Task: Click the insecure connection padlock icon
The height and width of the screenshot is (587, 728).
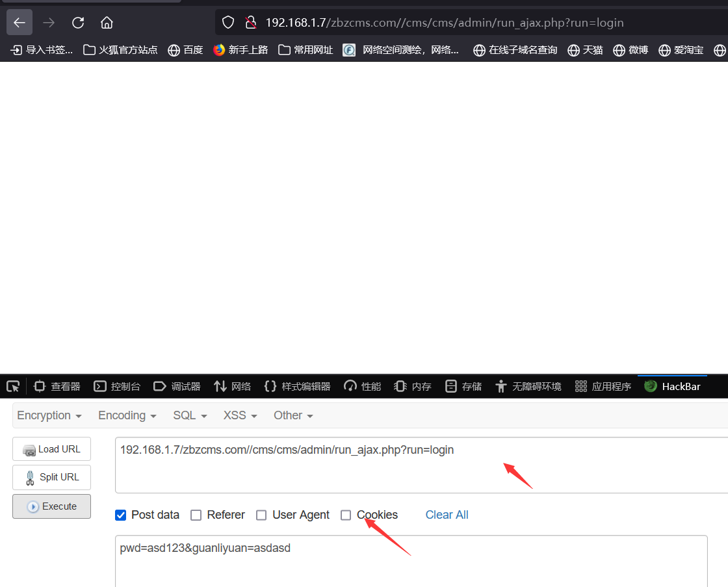Action: (x=250, y=23)
